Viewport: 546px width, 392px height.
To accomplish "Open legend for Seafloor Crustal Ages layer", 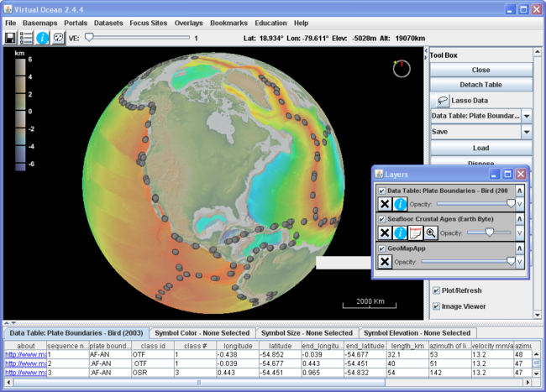I will pyautogui.click(x=416, y=233).
